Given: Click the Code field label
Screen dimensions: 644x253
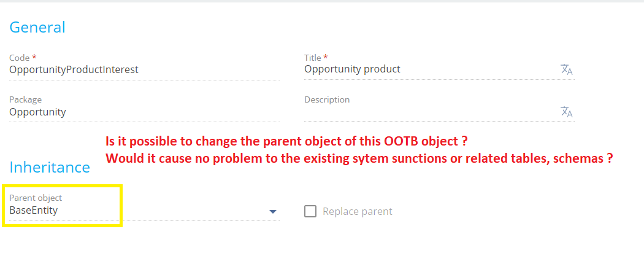Looking at the screenshot, I should (x=19, y=58).
